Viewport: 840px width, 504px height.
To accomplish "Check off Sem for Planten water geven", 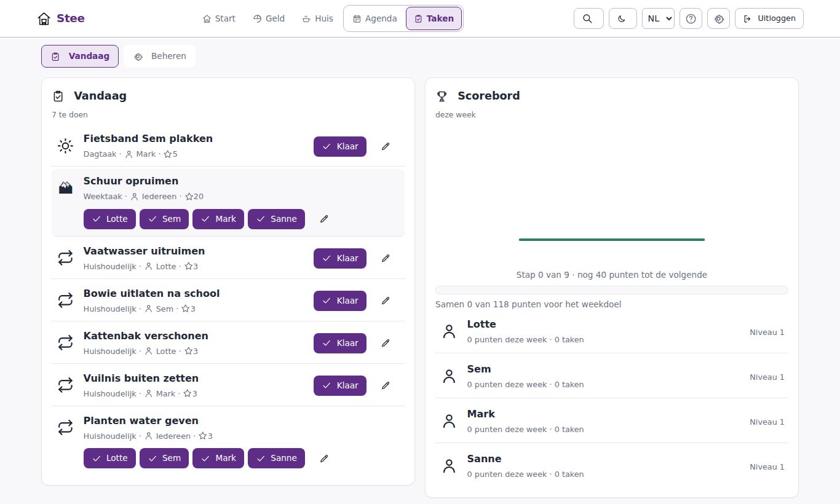I will [x=164, y=458].
